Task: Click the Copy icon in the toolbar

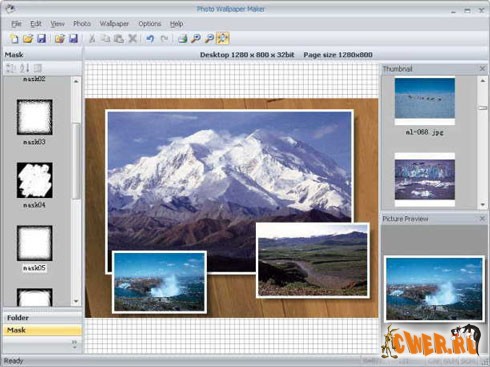Action: (x=105, y=39)
